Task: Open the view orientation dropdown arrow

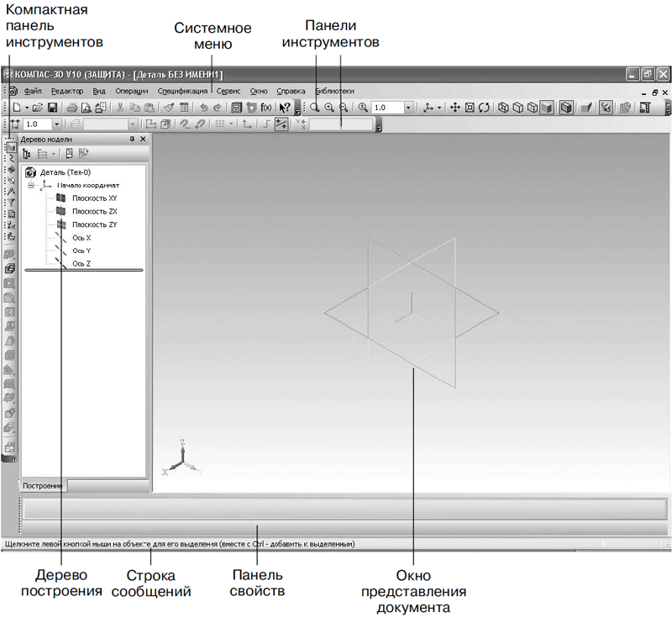Action: click(x=441, y=108)
